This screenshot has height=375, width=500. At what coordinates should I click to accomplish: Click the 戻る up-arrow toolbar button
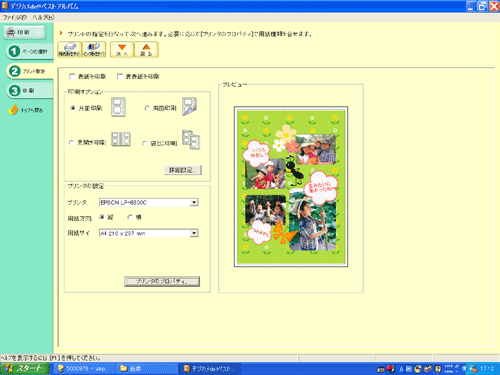click(146, 49)
